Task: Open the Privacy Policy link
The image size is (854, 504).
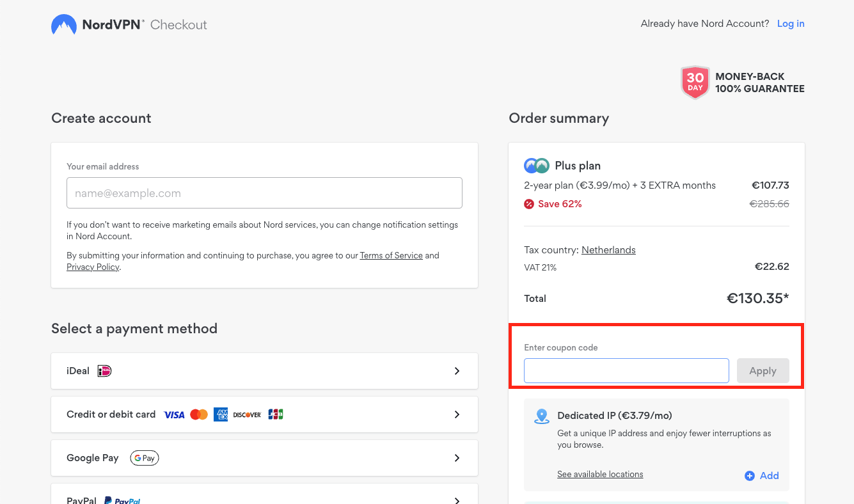Action: [93, 267]
